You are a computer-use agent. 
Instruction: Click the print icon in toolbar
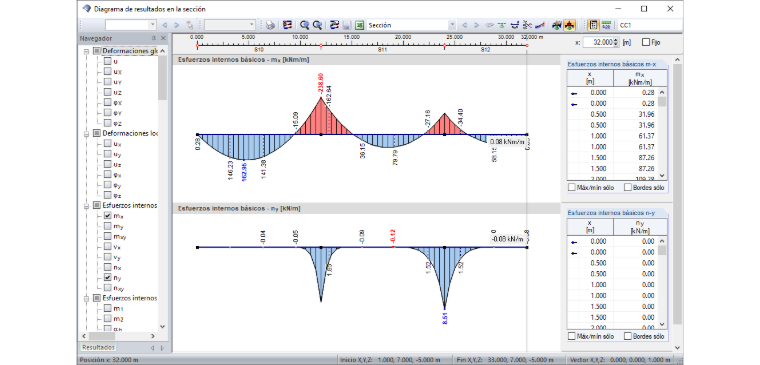(x=270, y=25)
